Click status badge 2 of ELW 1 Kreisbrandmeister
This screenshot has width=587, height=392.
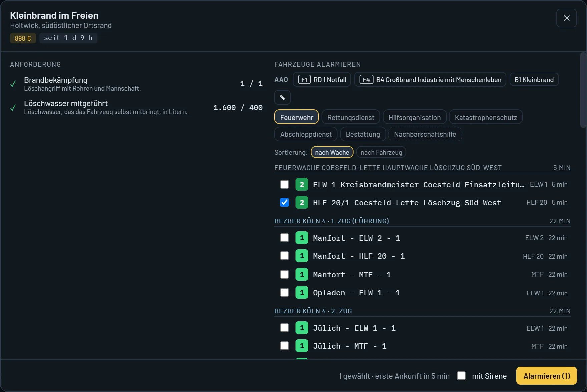(302, 184)
